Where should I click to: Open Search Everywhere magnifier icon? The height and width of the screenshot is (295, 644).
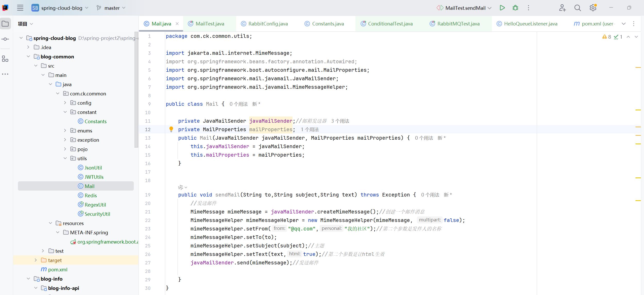(x=578, y=8)
